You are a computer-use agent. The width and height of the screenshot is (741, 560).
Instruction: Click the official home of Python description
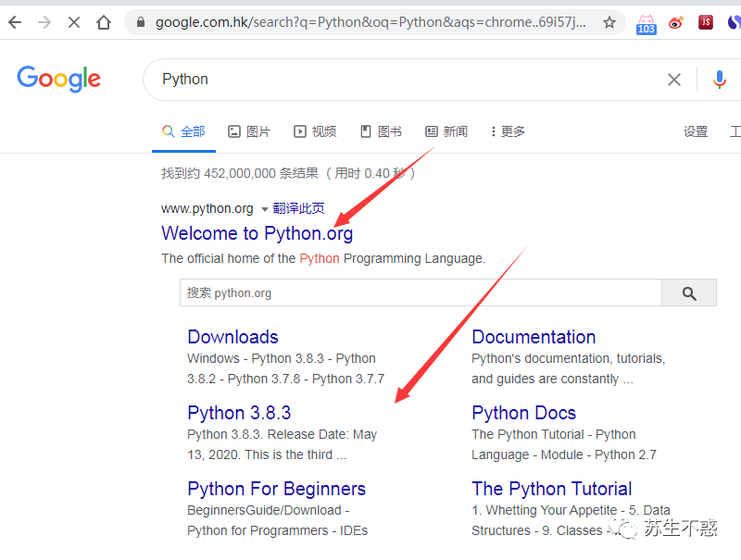[323, 259]
